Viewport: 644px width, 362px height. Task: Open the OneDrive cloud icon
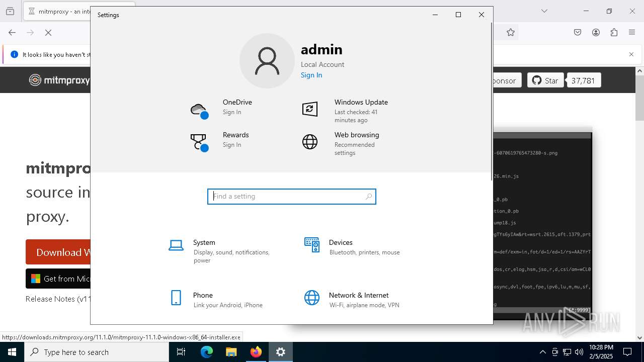point(199,111)
